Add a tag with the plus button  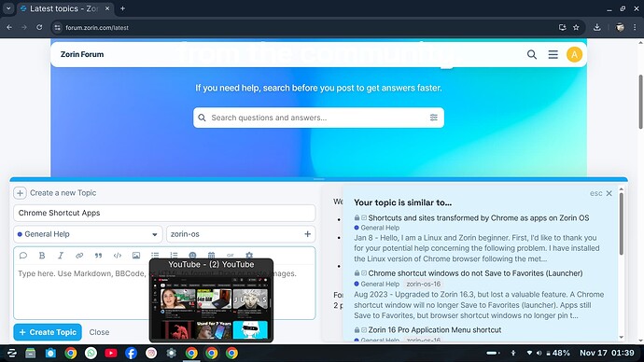tap(307, 234)
